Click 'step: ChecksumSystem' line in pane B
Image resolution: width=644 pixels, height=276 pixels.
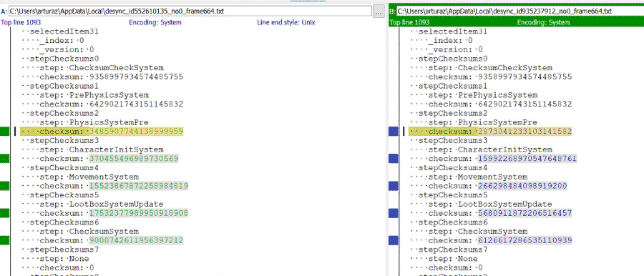(477, 231)
